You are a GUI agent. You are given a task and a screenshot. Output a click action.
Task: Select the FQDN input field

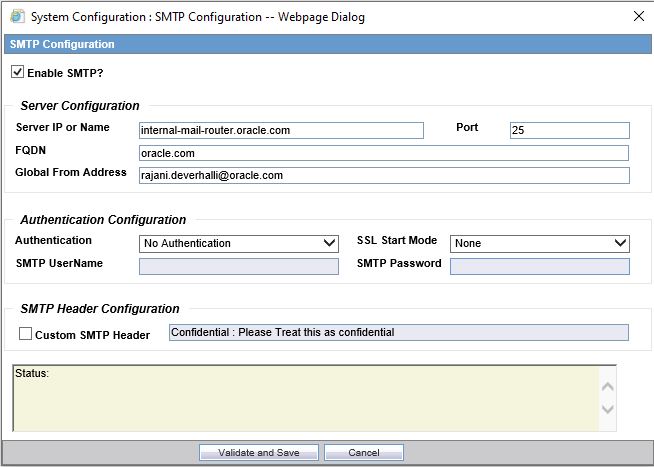click(384, 153)
